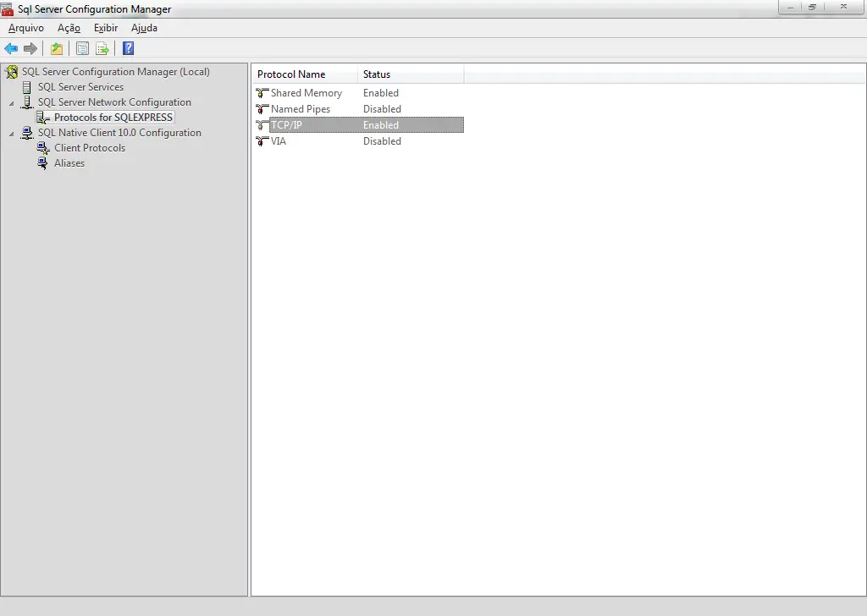The width and height of the screenshot is (867, 616).
Task: Click the VIA protocol icon
Action: (x=262, y=140)
